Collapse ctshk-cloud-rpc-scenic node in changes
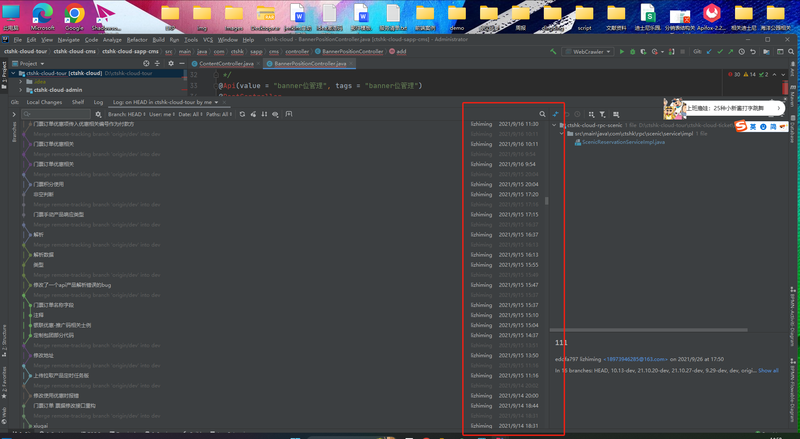The width and height of the screenshot is (800, 439). (555, 125)
